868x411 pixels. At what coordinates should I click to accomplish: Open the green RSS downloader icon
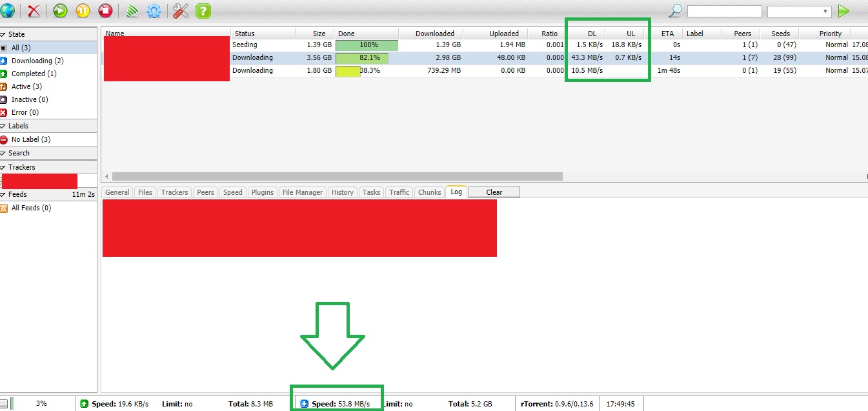point(132,10)
